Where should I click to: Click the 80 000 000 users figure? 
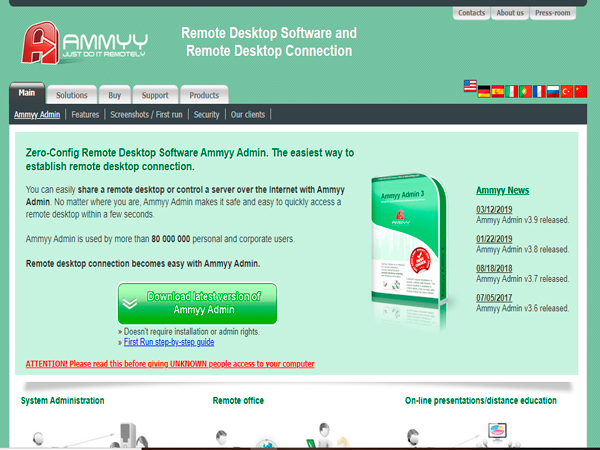[171, 239]
